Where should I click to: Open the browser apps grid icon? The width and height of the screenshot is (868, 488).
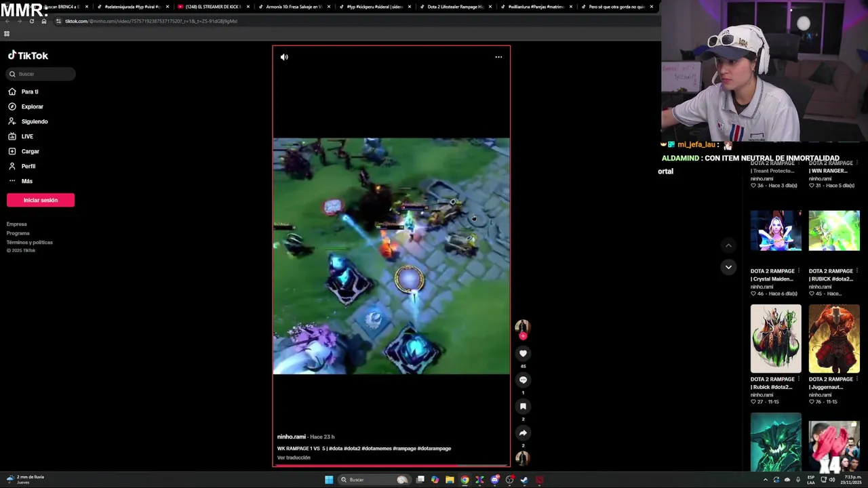click(7, 33)
